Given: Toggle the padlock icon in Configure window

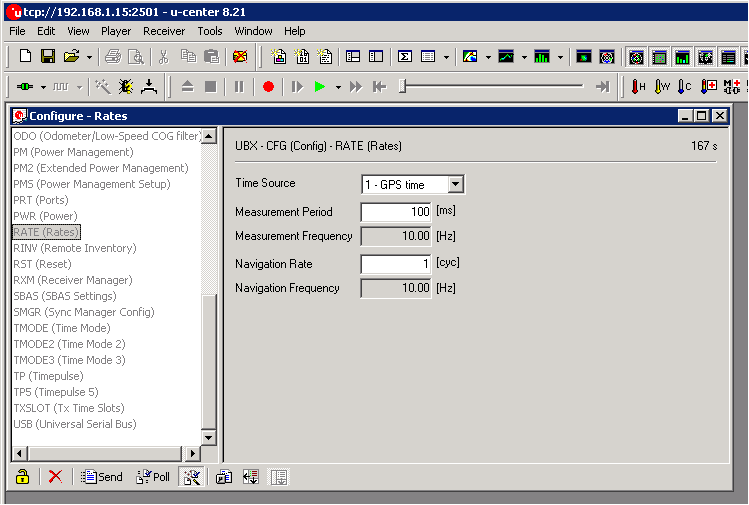Looking at the screenshot, I should 22,477.
